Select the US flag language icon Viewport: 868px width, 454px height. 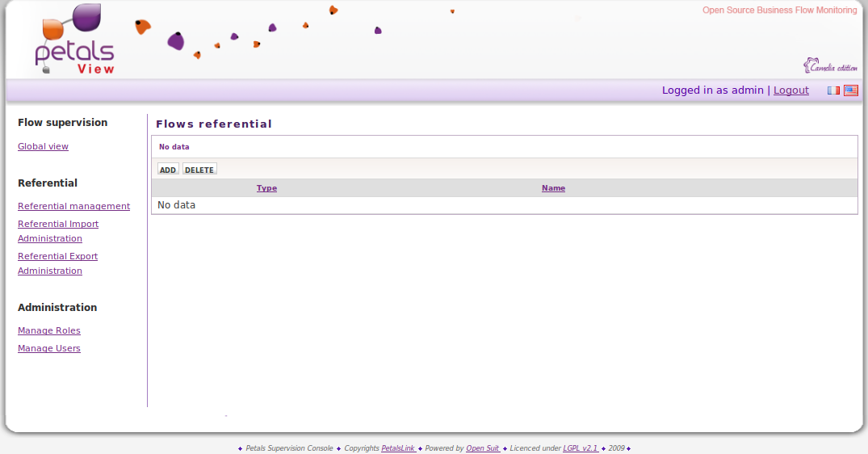coord(851,90)
